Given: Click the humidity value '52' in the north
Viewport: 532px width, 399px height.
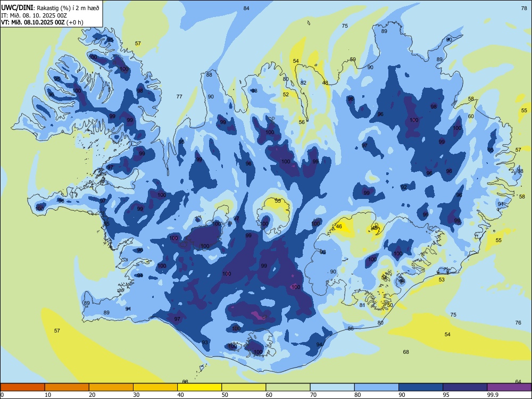Looking at the screenshot, I should pos(286,94).
